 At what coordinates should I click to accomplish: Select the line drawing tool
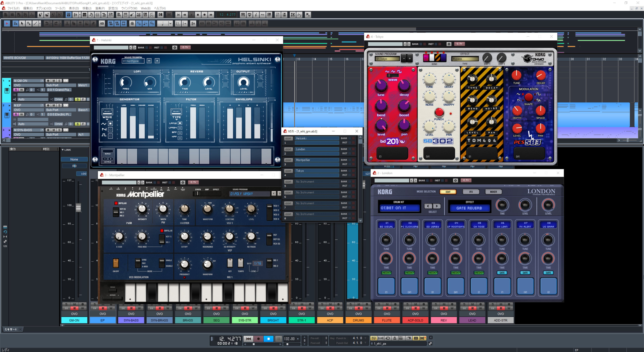[x=36, y=23]
